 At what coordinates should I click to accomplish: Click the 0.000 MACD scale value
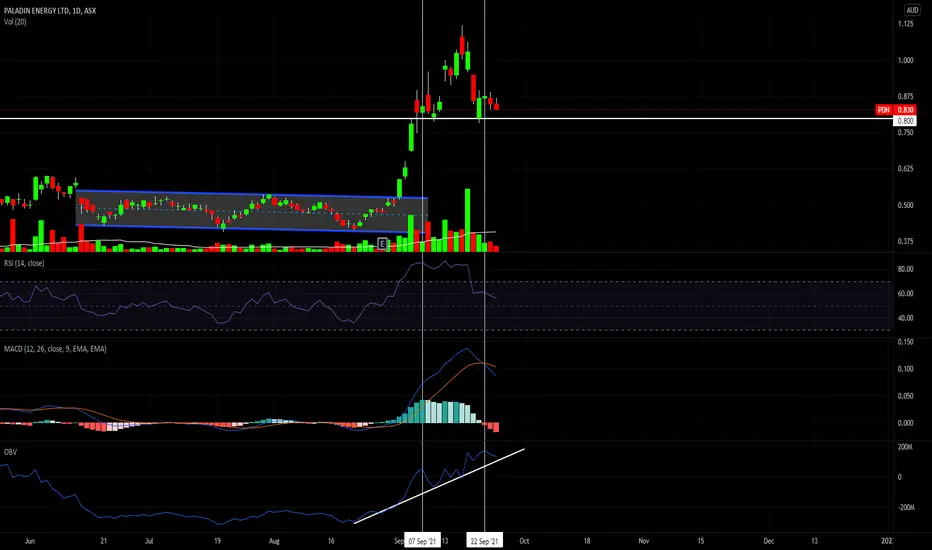(905, 423)
